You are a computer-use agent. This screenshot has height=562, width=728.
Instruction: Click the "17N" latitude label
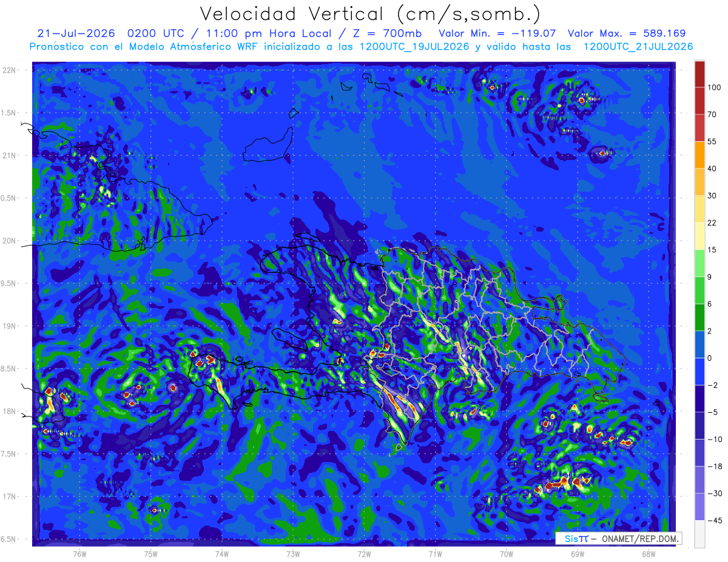point(10,497)
